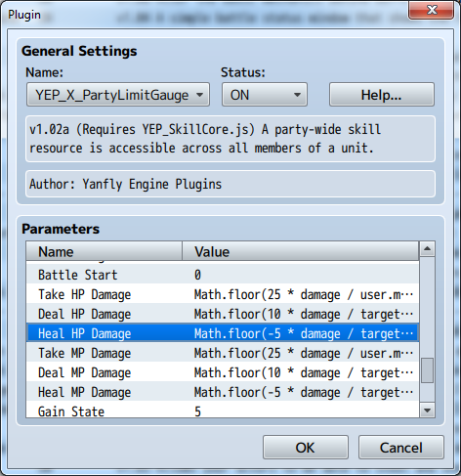Click the Author Yanfly Engine Plugins text
The image size is (461, 476).
[x=125, y=184]
